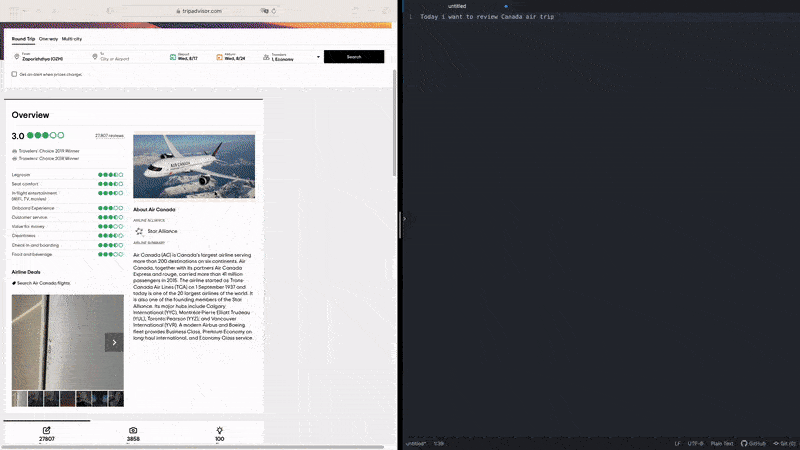Image resolution: width=800 pixels, height=450 pixels.
Task: Expand the editor side panel chevron
Action: (x=405, y=219)
